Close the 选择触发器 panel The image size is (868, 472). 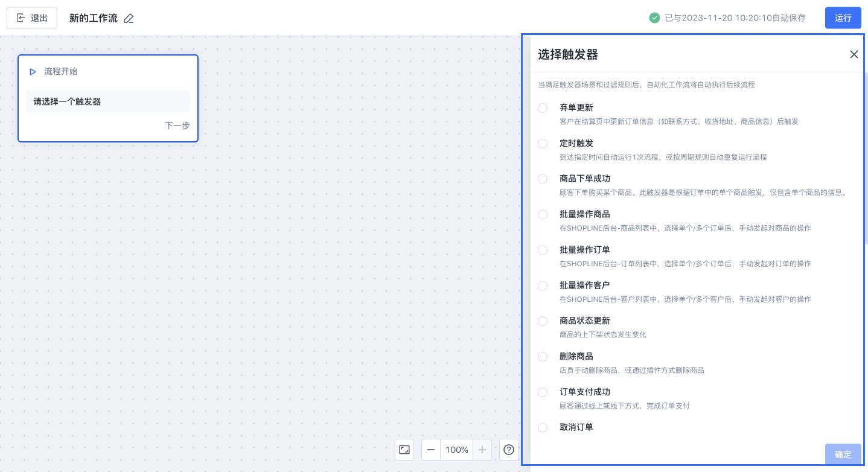click(x=854, y=54)
